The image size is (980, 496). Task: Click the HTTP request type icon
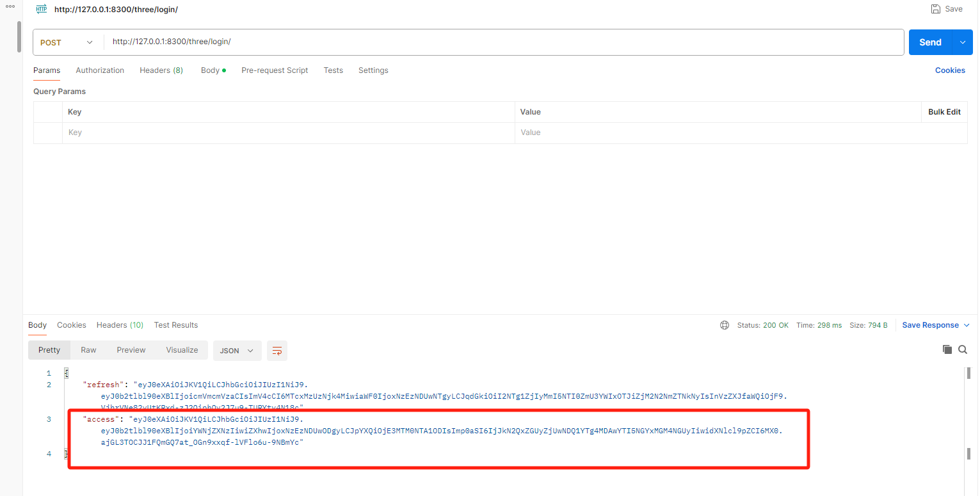click(x=42, y=9)
